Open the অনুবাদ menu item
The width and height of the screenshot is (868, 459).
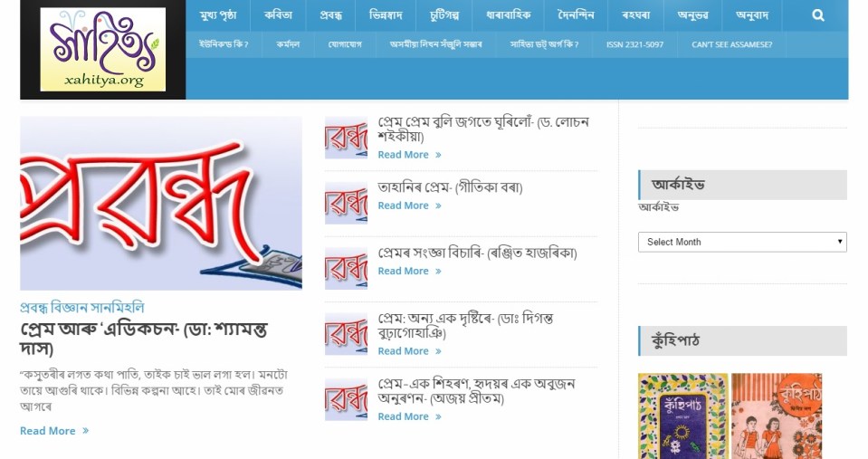[x=752, y=15]
